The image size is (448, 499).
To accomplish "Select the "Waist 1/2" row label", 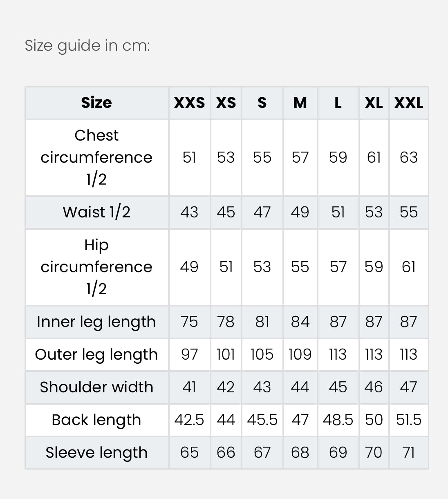I will pyautogui.click(x=96, y=212).
